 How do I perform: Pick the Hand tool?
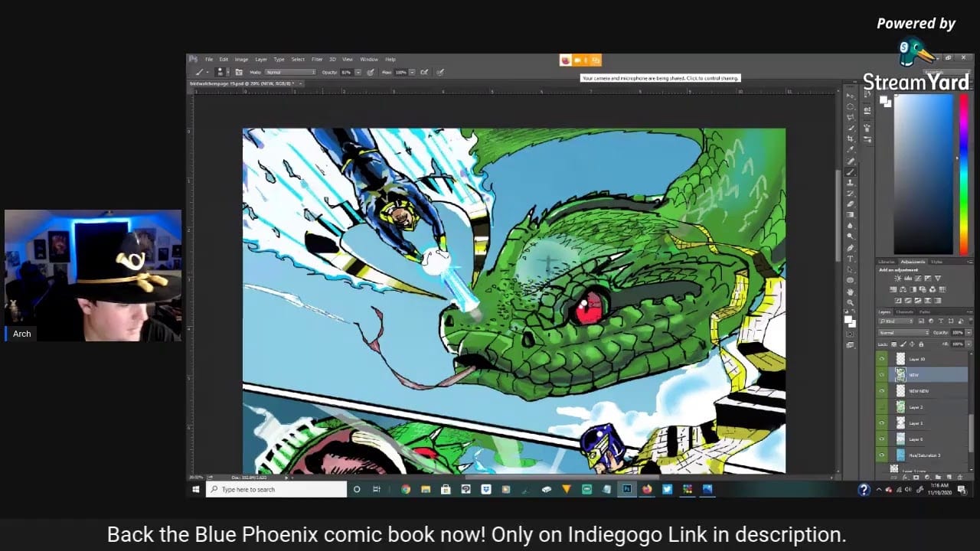851,292
